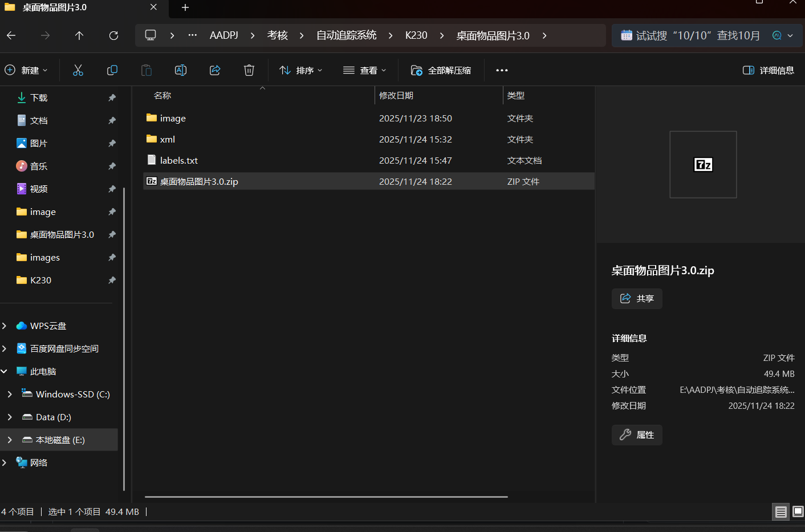Open more options ellipsis in toolbar
This screenshot has height=532, width=805.
pos(502,70)
